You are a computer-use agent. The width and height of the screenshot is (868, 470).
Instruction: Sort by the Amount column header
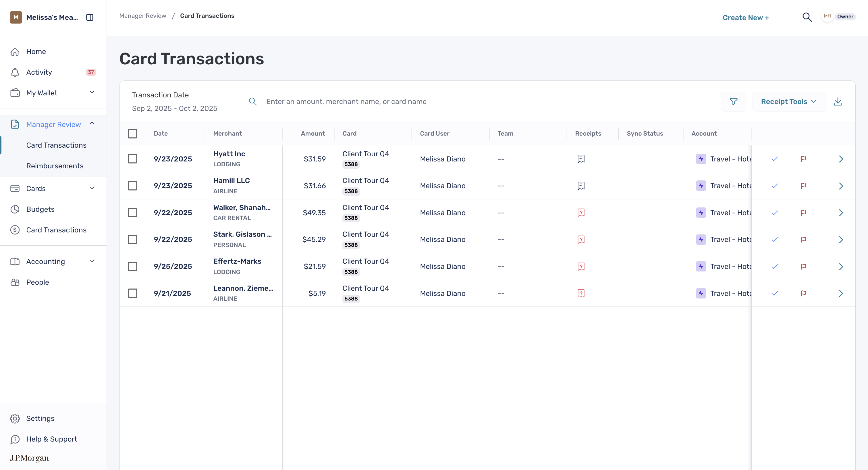click(313, 133)
